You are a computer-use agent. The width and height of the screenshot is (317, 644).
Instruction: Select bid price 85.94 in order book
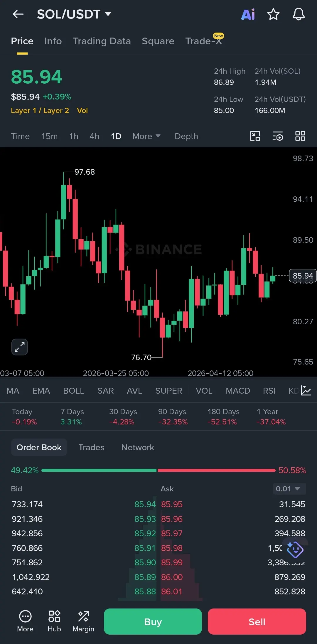point(145,504)
